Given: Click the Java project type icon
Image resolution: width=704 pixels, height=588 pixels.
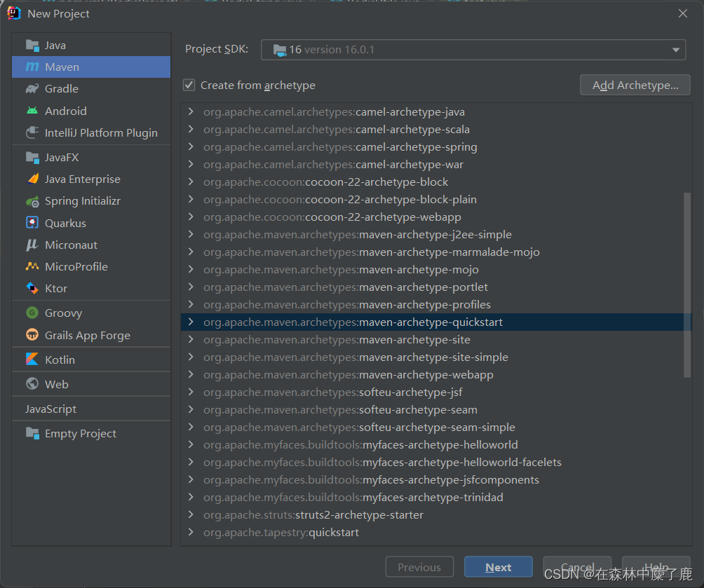Looking at the screenshot, I should [32, 46].
